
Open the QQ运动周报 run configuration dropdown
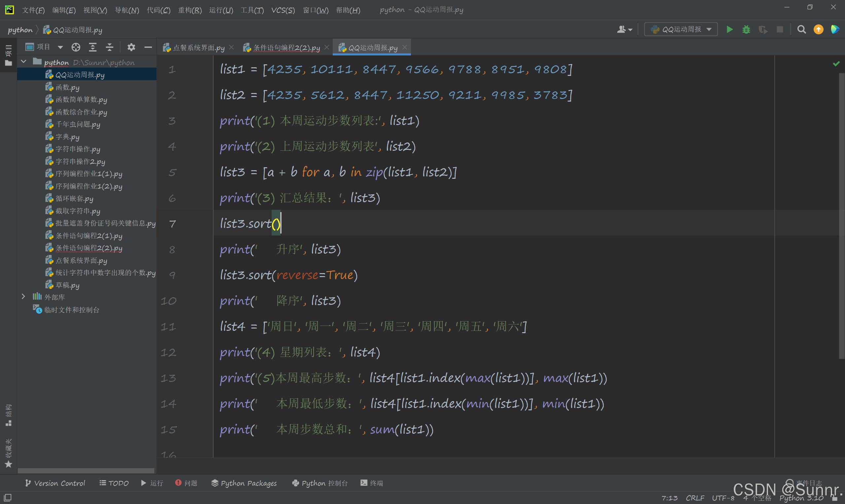click(681, 30)
